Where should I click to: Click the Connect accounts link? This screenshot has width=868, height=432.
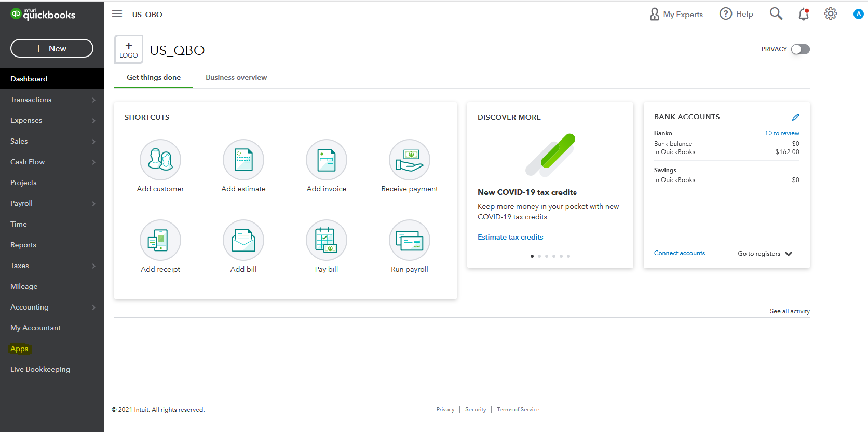point(680,253)
